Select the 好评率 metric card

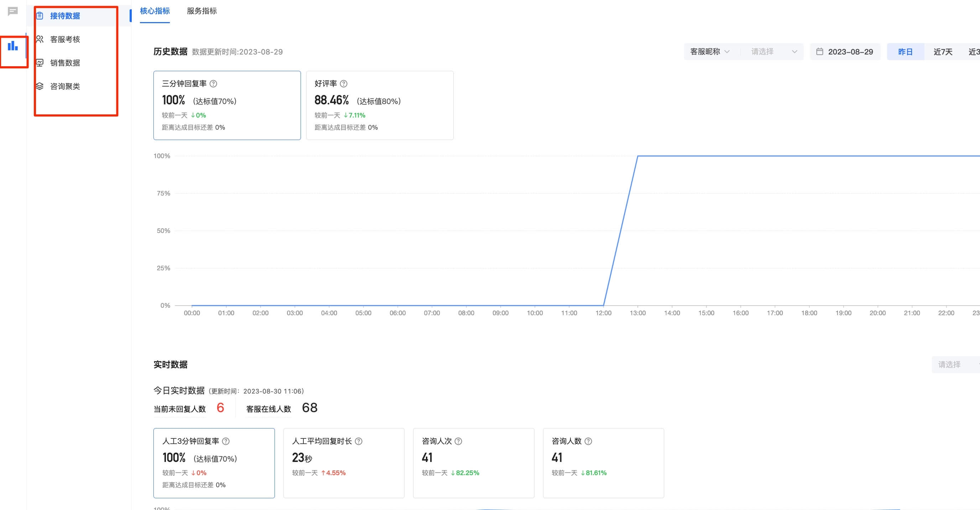click(380, 105)
